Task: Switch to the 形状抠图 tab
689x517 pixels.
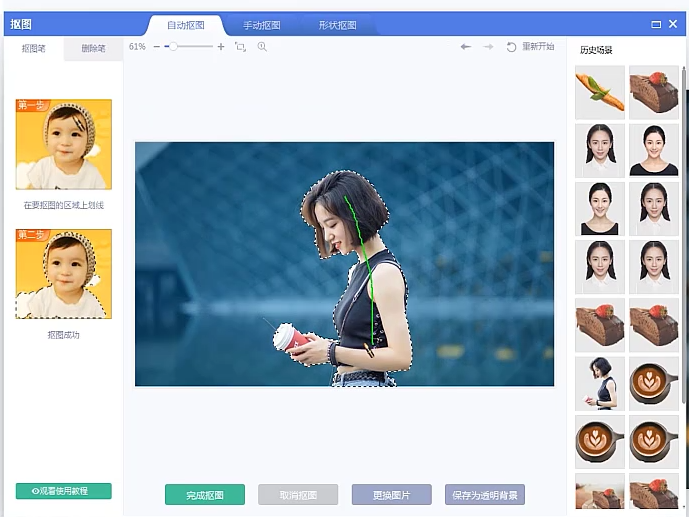Action: (337, 25)
